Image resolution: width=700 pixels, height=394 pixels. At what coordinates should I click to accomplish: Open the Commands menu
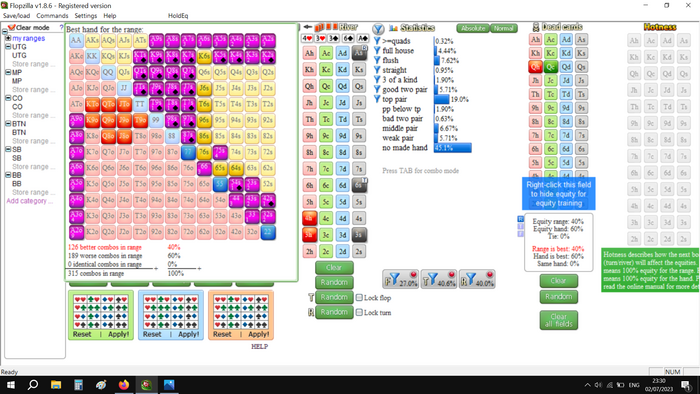click(52, 16)
